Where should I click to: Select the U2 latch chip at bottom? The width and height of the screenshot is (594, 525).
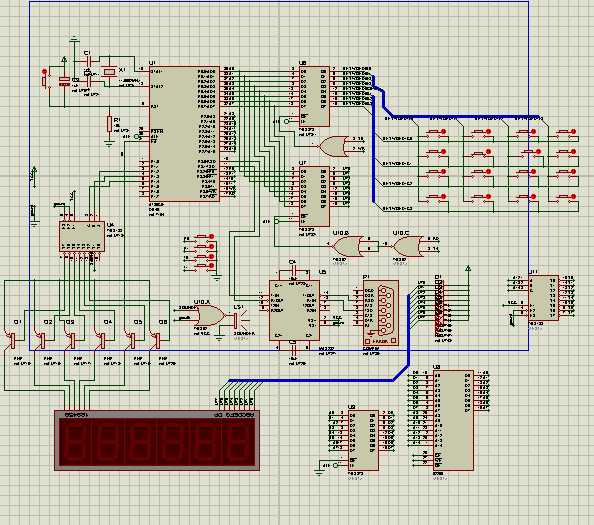(x=363, y=440)
